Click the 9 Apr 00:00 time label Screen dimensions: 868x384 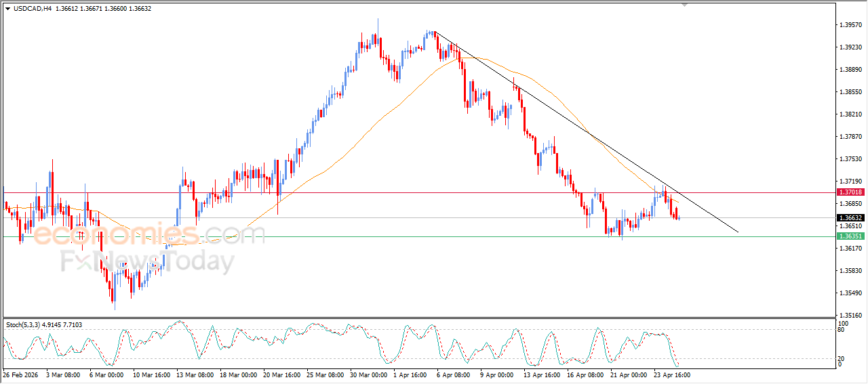pos(497,374)
